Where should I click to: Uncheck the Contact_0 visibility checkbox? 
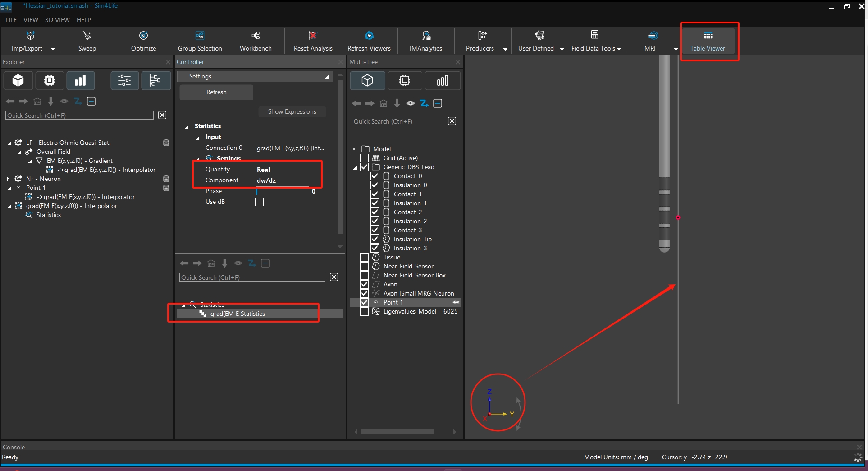(x=375, y=176)
